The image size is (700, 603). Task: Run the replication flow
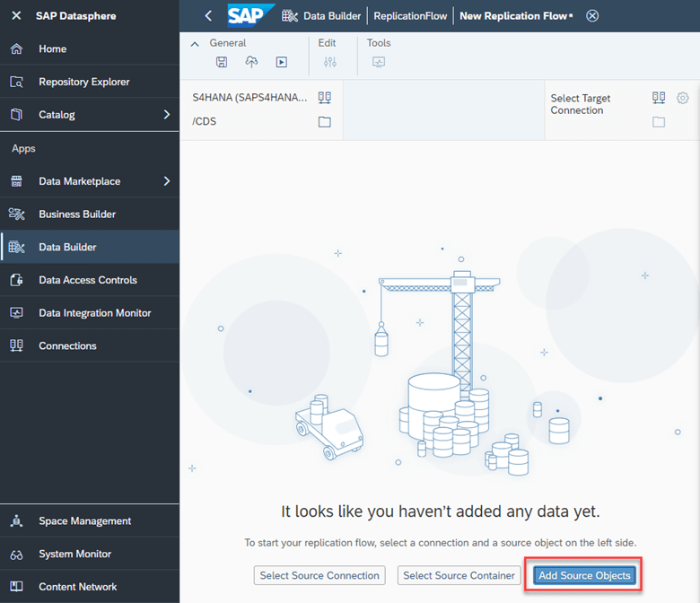[281, 62]
